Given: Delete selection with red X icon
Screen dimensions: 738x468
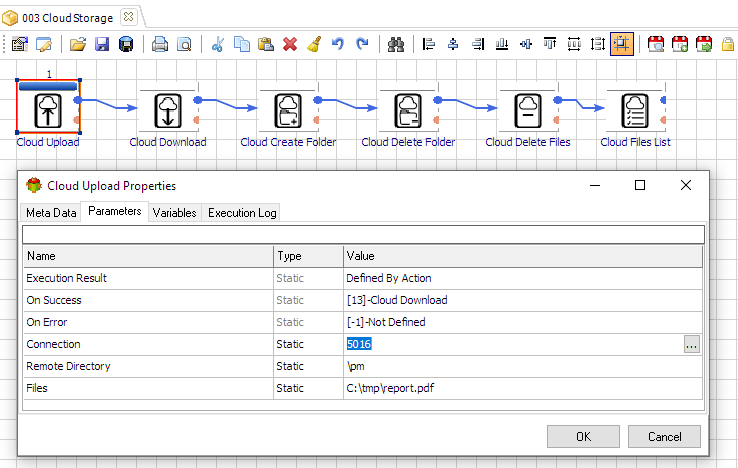Looking at the screenshot, I should click(x=290, y=44).
